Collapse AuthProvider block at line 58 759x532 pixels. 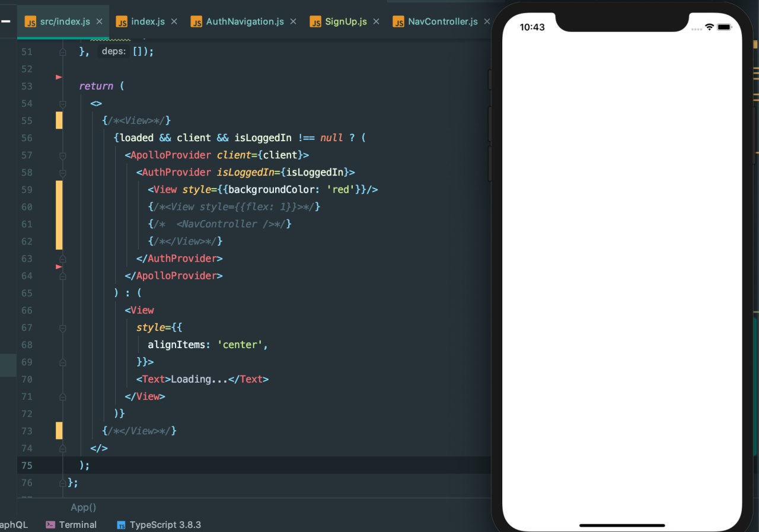point(63,173)
